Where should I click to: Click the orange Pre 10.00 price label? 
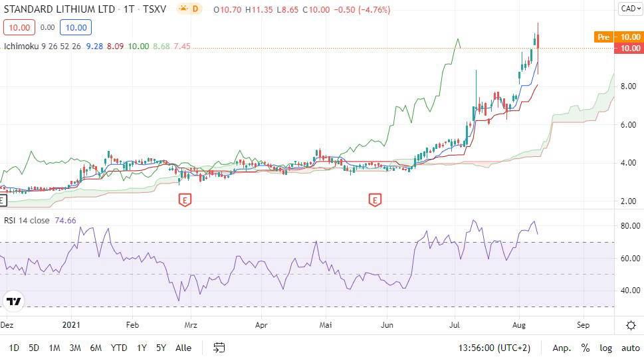tap(617, 37)
